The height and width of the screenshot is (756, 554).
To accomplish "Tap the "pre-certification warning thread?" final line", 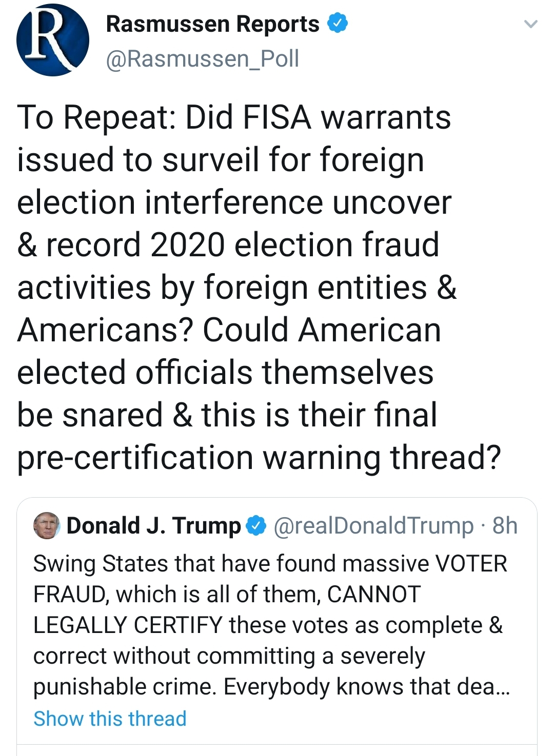I will point(259,457).
